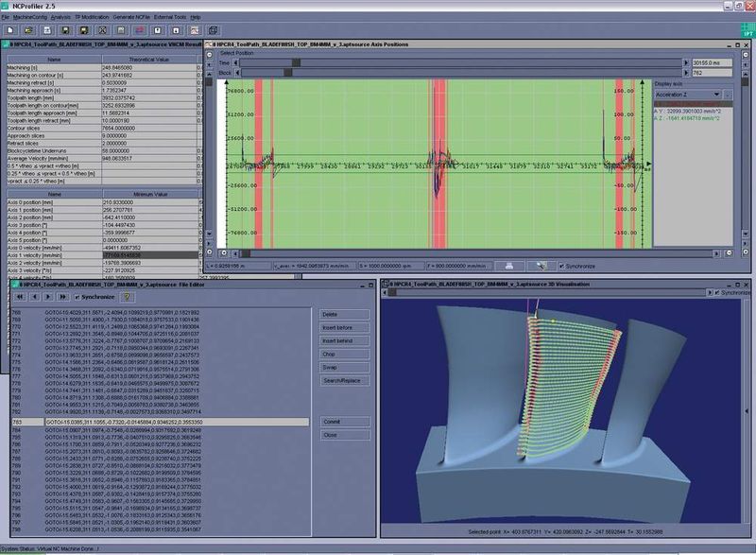The image size is (756, 555).
Task: Click the Search/Replace button
Action: (344, 380)
